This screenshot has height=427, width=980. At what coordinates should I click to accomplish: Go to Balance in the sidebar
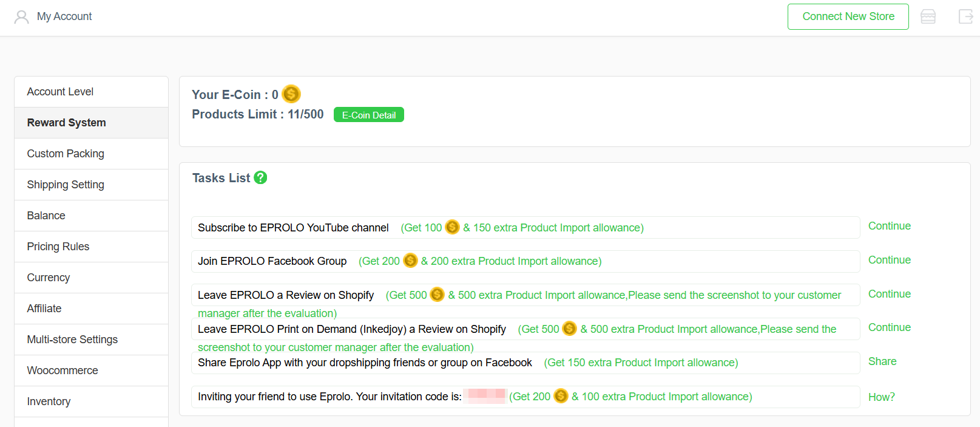pos(91,216)
